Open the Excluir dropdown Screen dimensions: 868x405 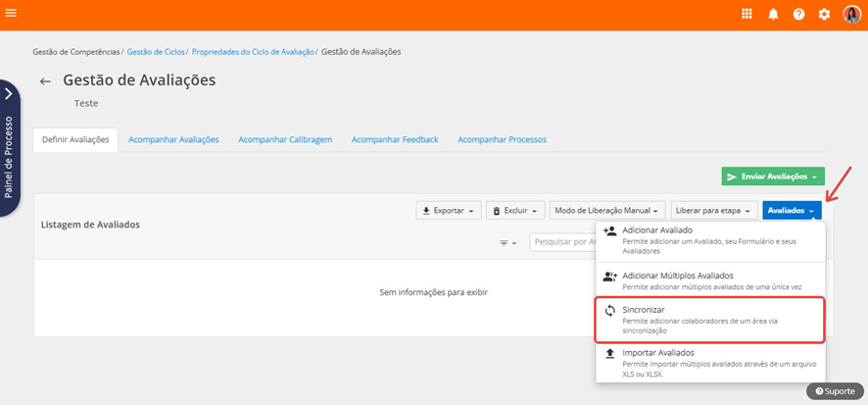(514, 210)
